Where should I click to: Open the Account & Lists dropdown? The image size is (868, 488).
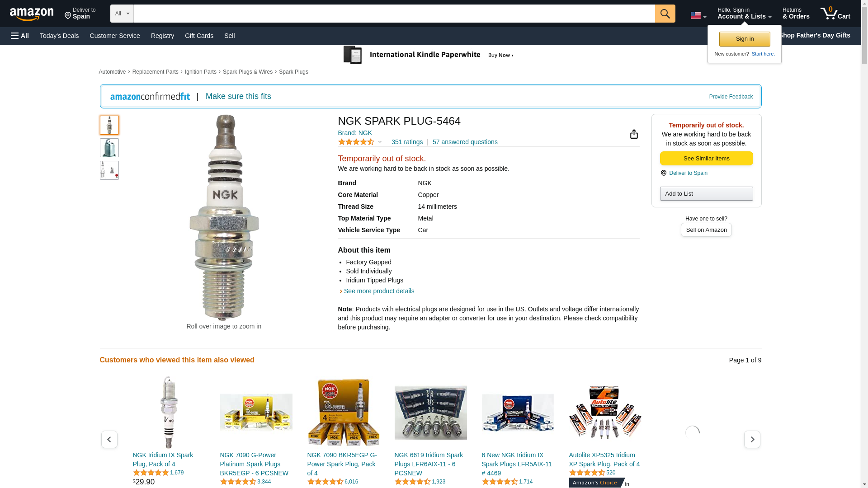[x=744, y=14]
